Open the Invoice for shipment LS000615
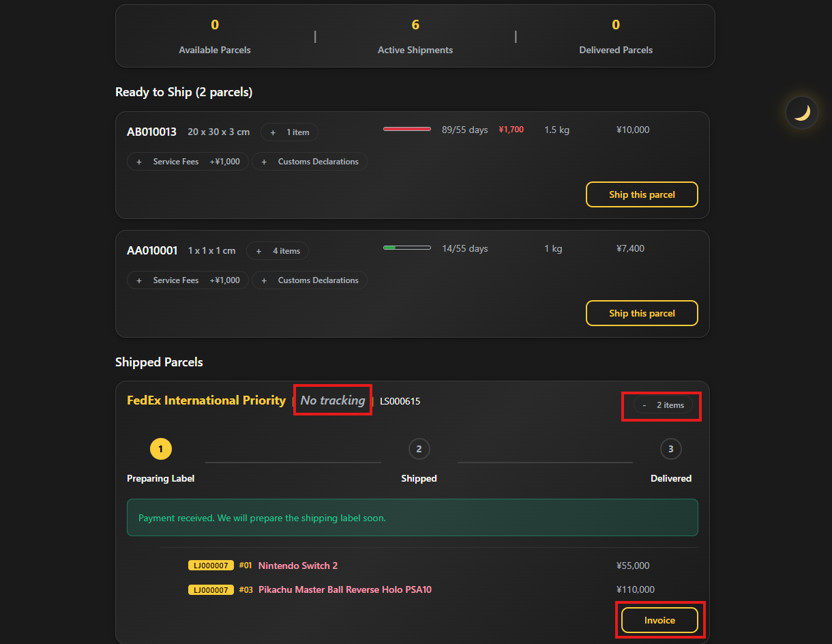832x644 pixels. pyautogui.click(x=659, y=620)
